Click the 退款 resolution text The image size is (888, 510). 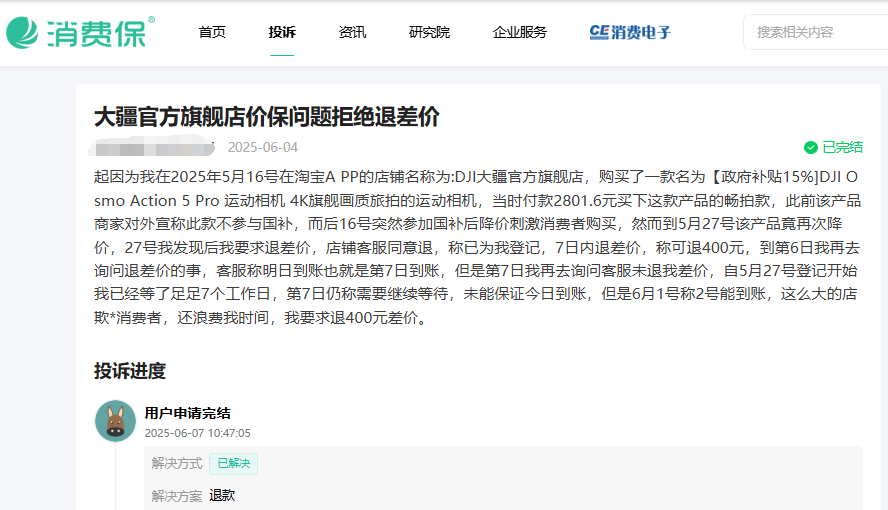point(222,496)
